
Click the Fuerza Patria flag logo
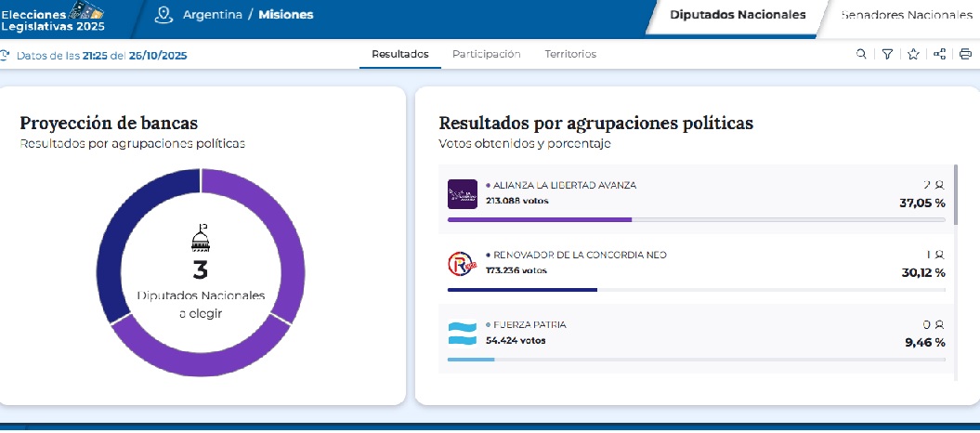462,334
